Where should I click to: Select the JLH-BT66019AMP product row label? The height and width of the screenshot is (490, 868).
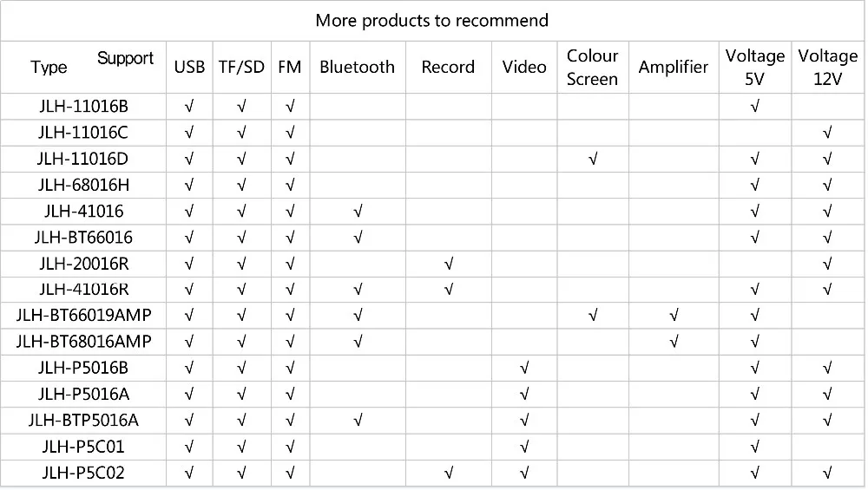pos(83,316)
